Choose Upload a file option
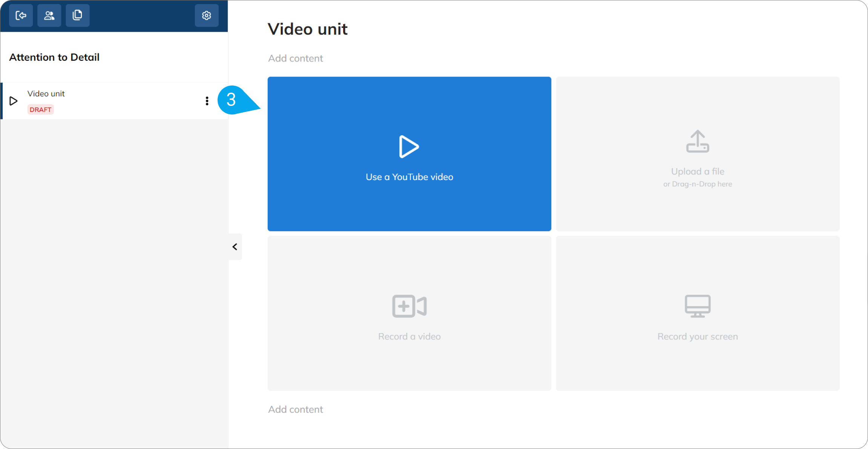 click(698, 154)
